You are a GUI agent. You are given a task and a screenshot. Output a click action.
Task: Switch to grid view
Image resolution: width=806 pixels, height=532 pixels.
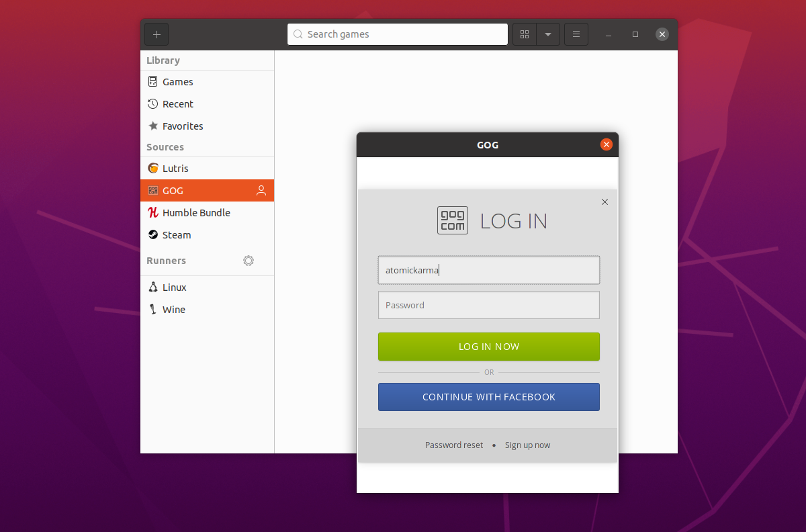[525, 34]
